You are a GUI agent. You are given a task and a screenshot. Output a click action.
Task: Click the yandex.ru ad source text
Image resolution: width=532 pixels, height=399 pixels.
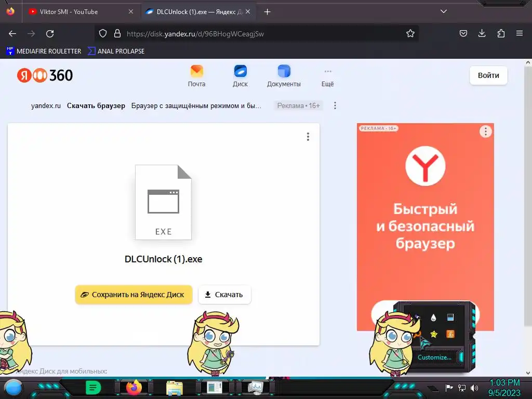click(46, 105)
